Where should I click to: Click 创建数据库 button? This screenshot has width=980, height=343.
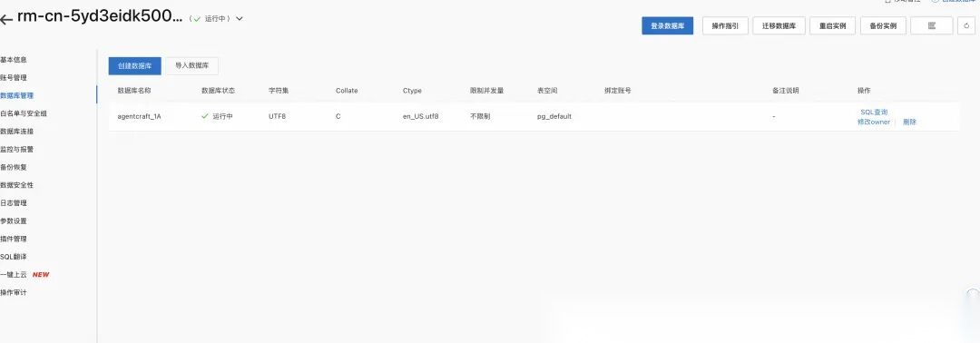[x=135, y=65]
